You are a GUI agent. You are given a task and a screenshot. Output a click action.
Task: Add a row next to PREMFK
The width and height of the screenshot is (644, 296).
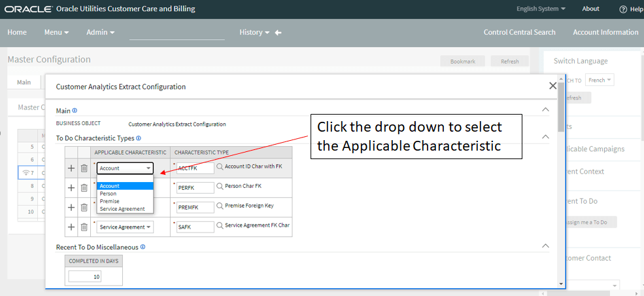[x=71, y=207]
